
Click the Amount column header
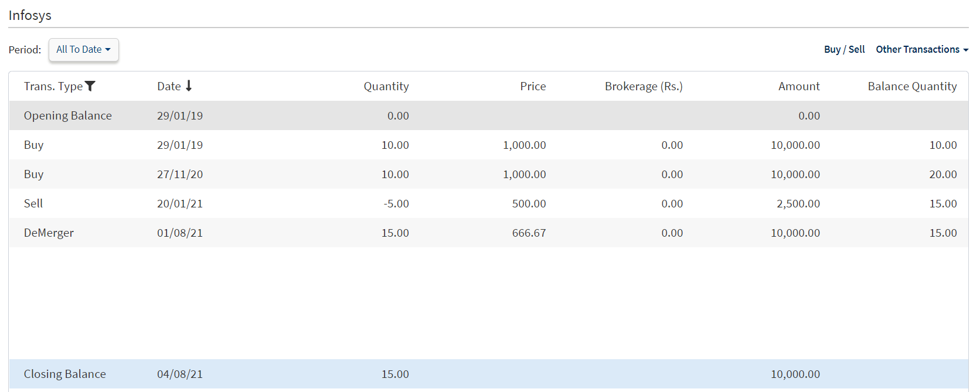799,86
